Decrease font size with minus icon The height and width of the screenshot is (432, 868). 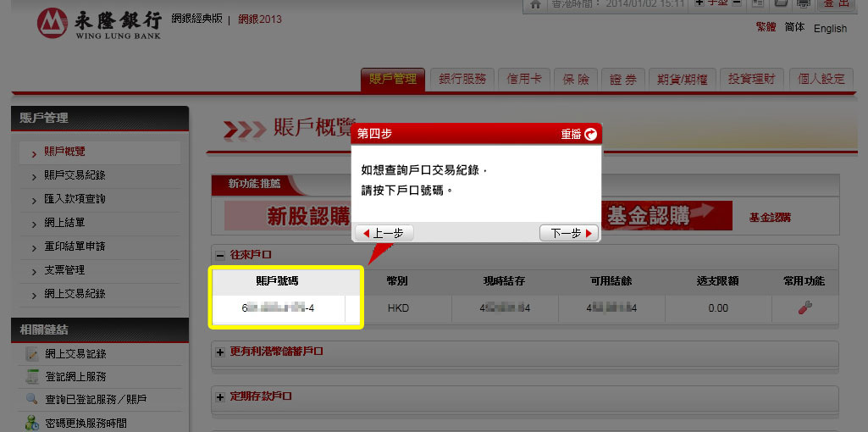click(x=736, y=4)
